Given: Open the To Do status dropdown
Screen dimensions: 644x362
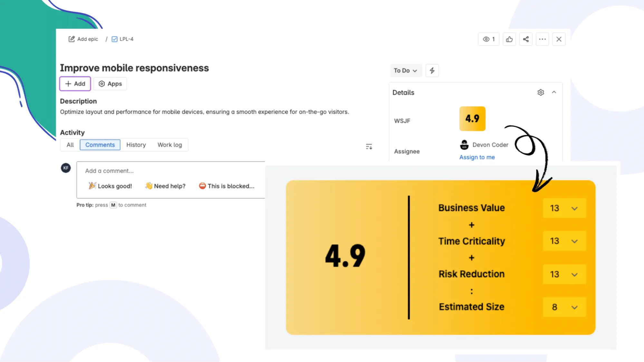Looking at the screenshot, I should click(x=406, y=70).
